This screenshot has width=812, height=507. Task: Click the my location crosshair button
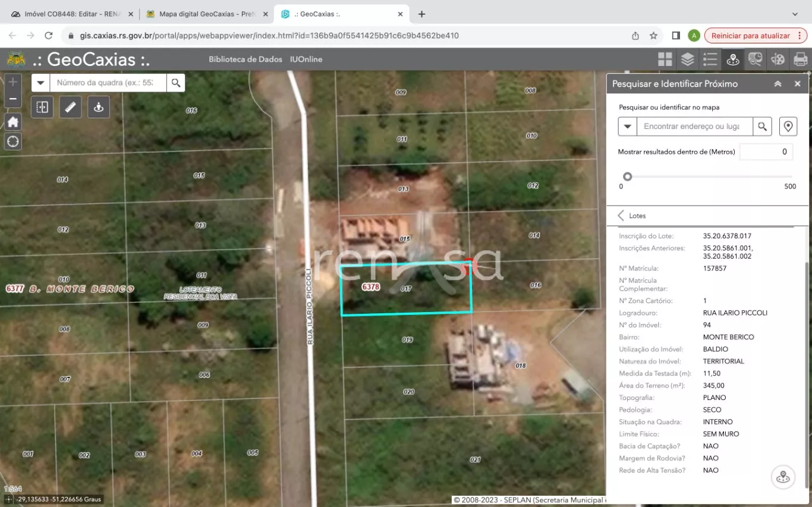pyautogui.click(x=13, y=141)
